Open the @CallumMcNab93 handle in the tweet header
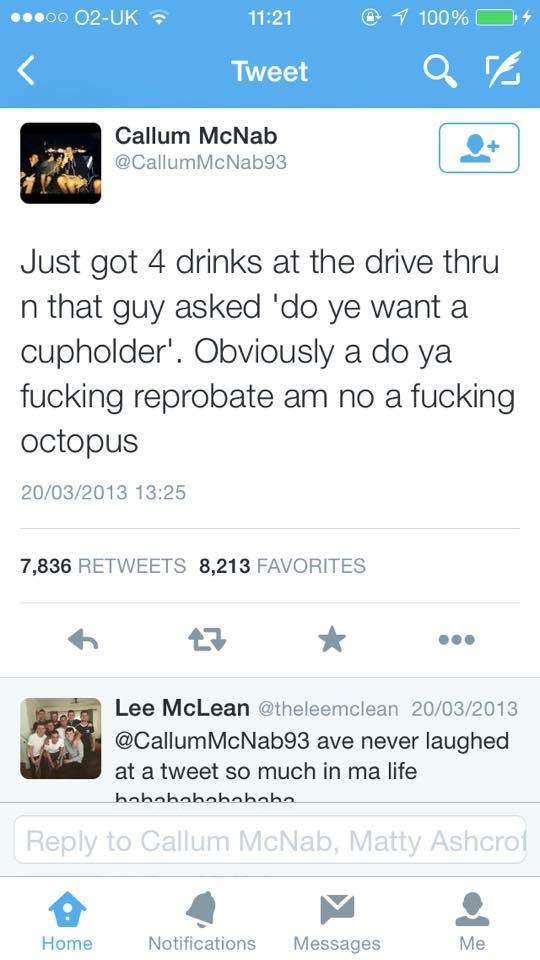This screenshot has height=960, width=540. tap(201, 162)
